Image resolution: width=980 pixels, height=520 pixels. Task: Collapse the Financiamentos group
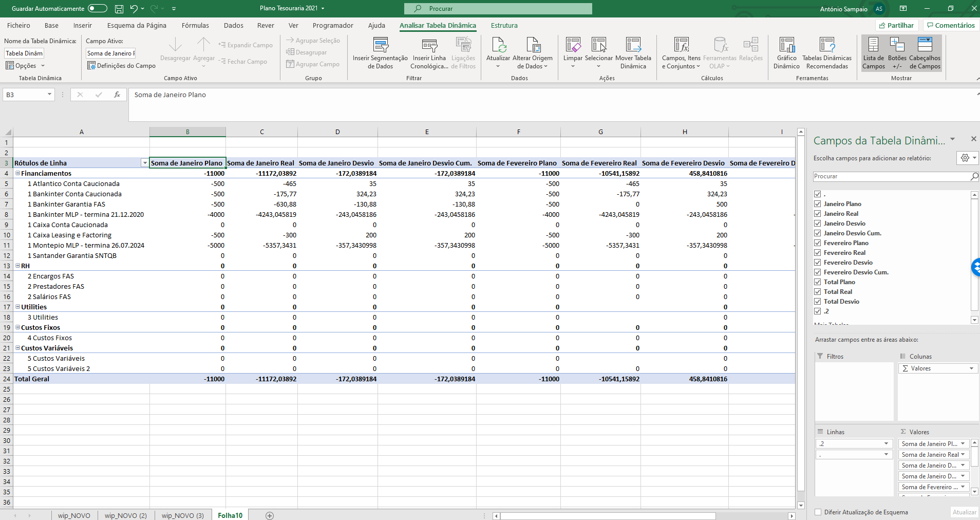click(x=18, y=173)
